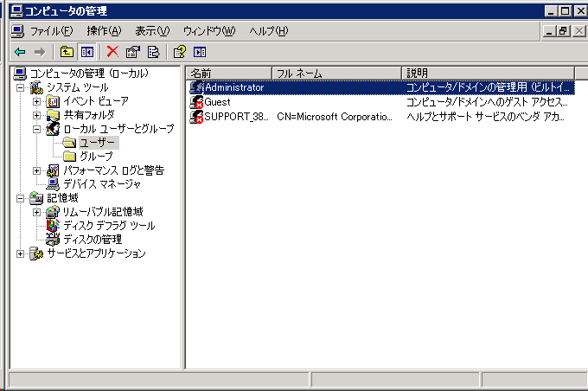Select the SUPPORT_38... name cell
This screenshot has width=588, height=391.
click(236, 117)
